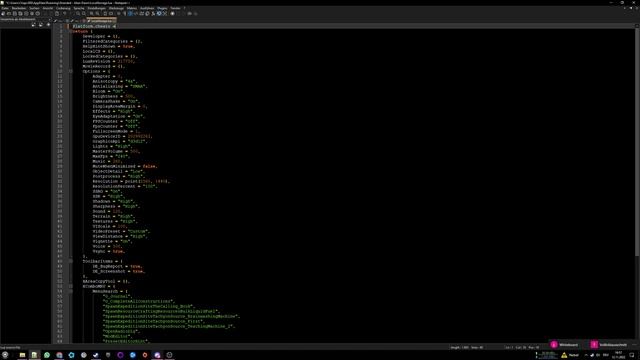Open the Datei menu
The height and width of the screenshot is (360, 640).
(x=5, y=8)
